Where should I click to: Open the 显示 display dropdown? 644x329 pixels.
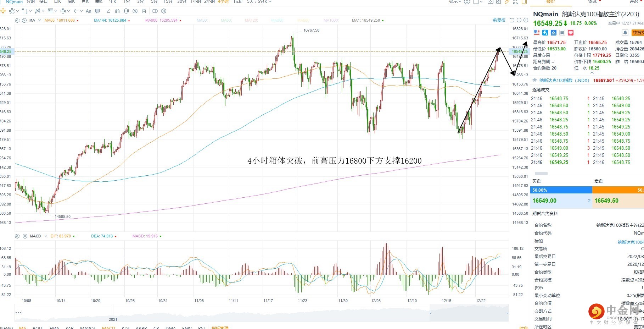click(455, 2)
